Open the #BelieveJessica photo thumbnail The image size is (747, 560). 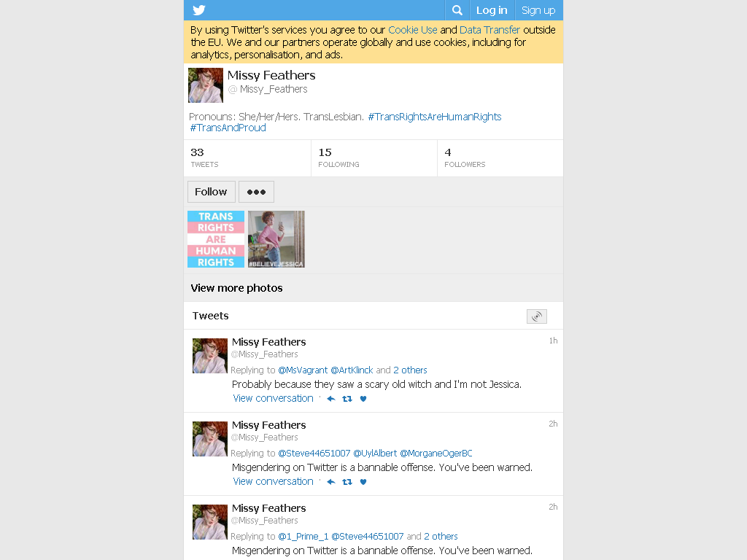276,239
